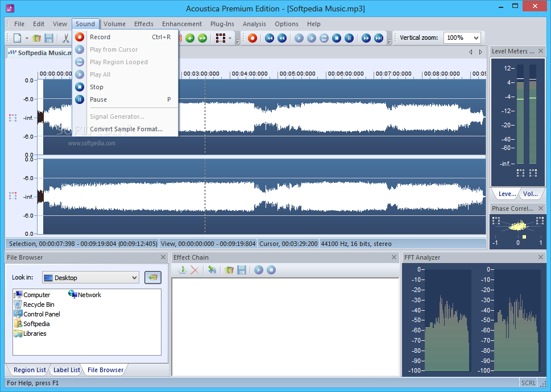This screenshot has width=551, height=392.
Task: Click the Go to start transport icon
Action: tap(270, 38)
